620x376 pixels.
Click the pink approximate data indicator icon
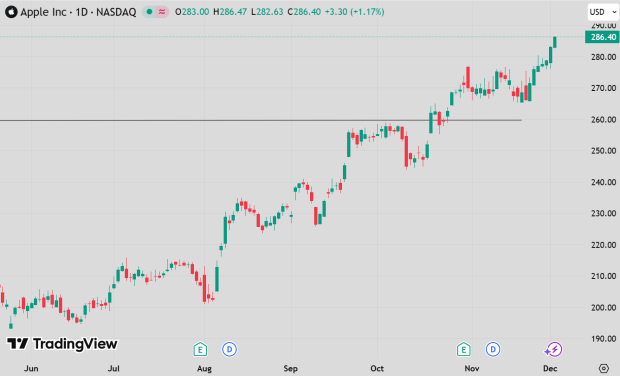click(162, 12)
